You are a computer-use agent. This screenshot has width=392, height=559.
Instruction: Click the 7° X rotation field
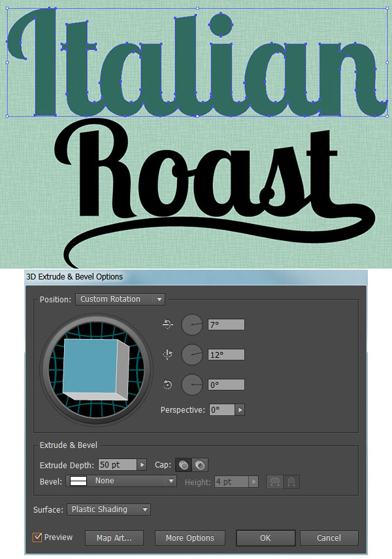pos(226,325)
